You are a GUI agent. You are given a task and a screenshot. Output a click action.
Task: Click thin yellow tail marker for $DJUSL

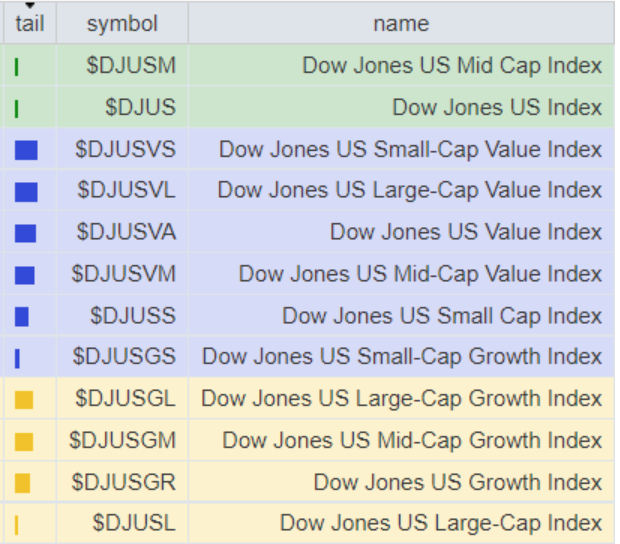[17, 524]
